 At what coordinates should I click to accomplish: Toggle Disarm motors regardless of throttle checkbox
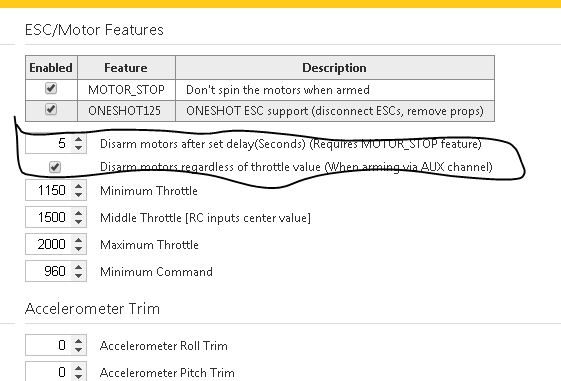pyautogui.click(x=55, y=167)
